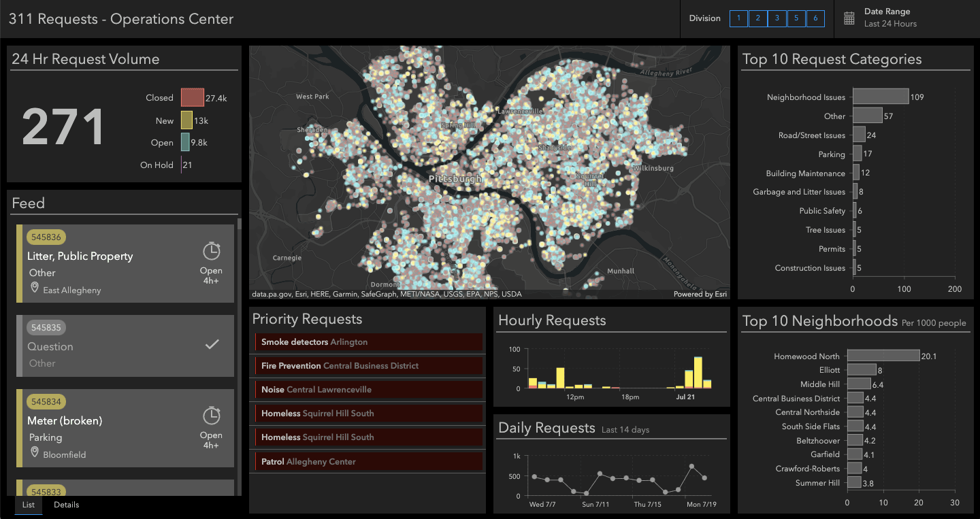The height and width of the screenshot is (519, 980).
Task: Toggle the Division 2 filter
Action: tap(757, 18)
